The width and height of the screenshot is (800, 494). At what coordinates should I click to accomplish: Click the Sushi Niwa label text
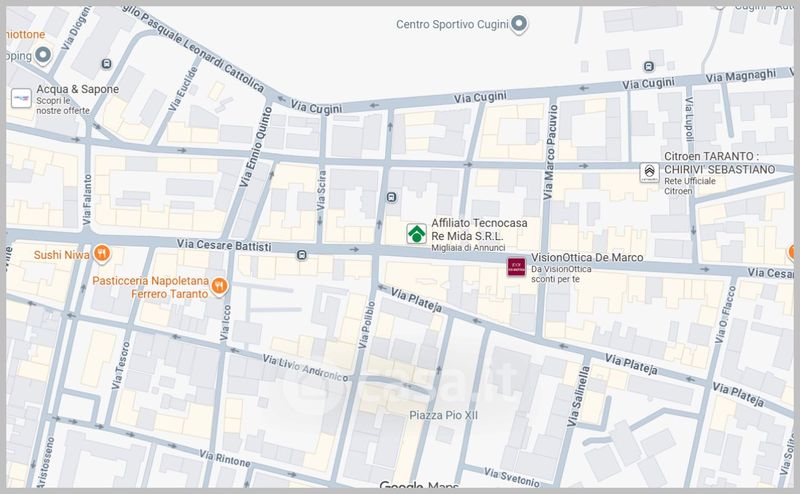point(61,254)
